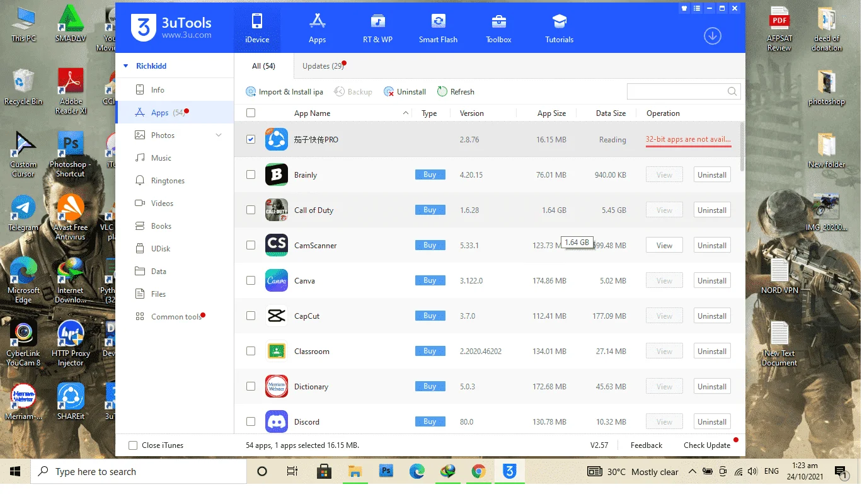Check the Call of Duty row checkbox

pos(251,210)
